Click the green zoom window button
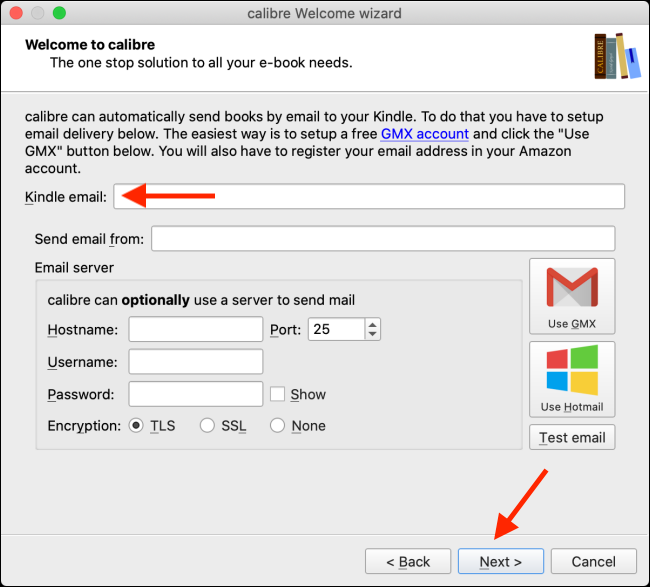The width and height of the screenshot is (650, 587). (x=59, y=13)
